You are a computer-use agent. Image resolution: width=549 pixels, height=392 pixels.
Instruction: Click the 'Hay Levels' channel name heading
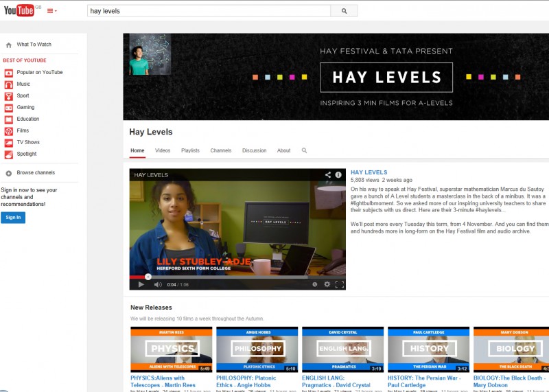(x=151, y=132)
